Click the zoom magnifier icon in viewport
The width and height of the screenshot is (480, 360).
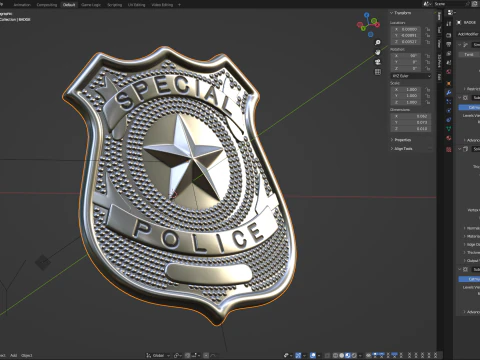click(x=378, y=43)
